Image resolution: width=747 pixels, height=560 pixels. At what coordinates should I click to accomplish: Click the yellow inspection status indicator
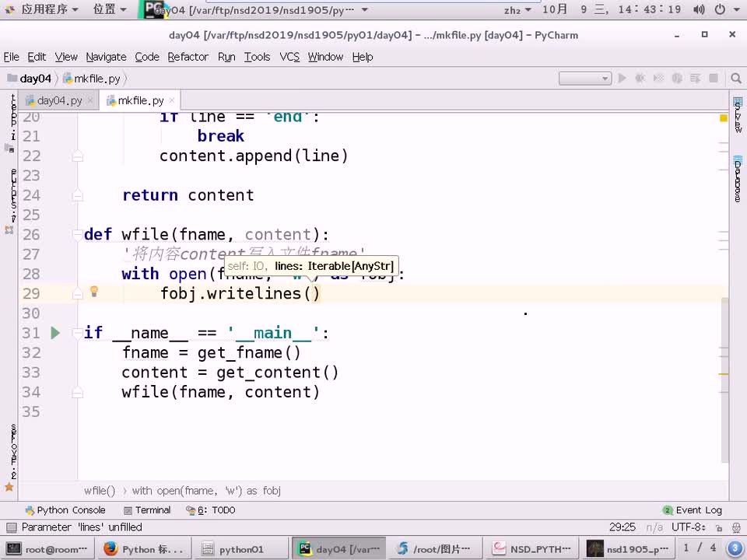coord(723,117)
